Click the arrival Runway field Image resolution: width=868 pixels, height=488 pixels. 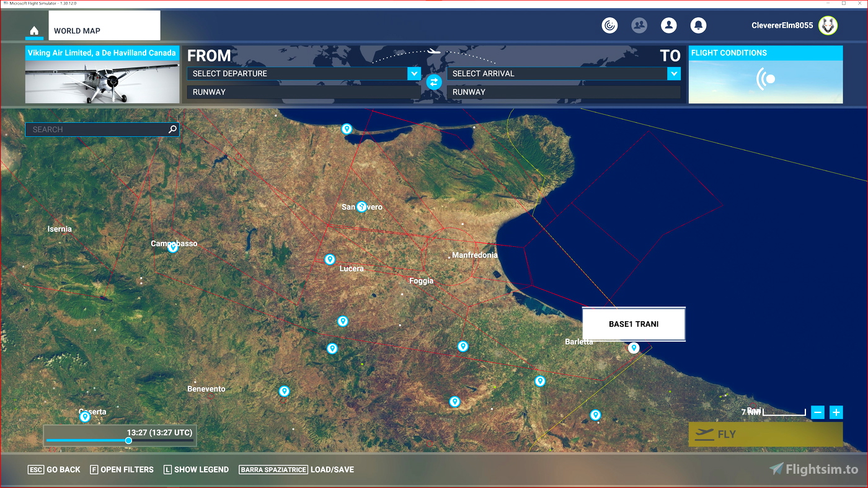(x=564, y=92)
